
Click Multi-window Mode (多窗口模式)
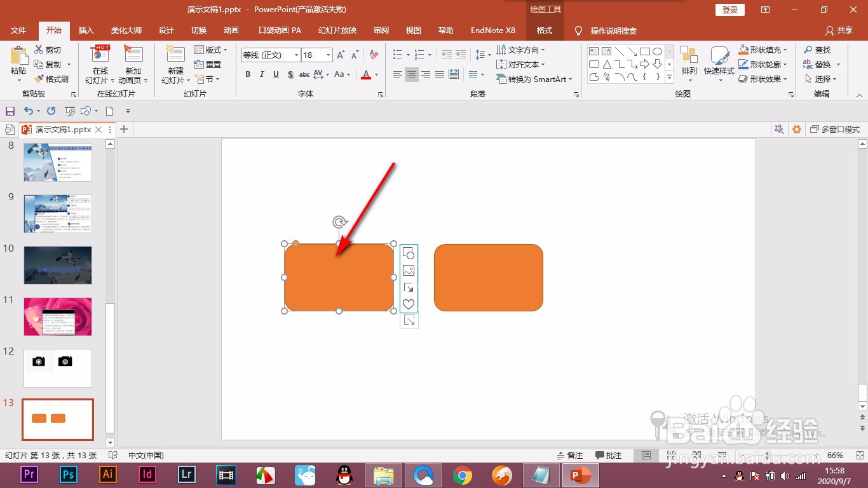835,129
